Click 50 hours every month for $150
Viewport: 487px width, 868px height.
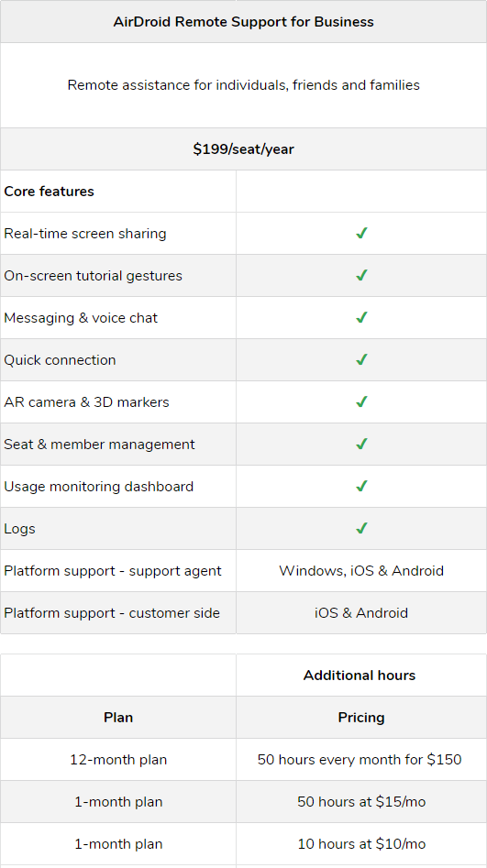[360, 760]
